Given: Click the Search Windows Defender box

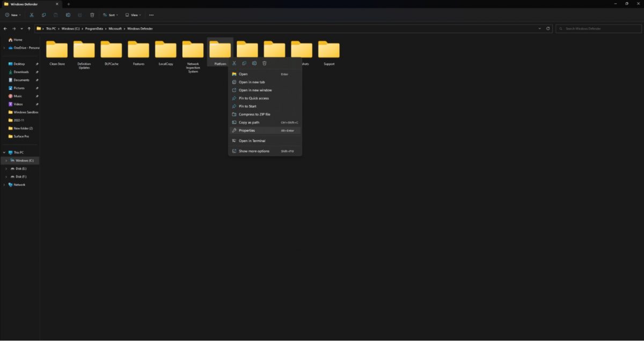Looking at the screenshot, I should click(x=598, y=28).
